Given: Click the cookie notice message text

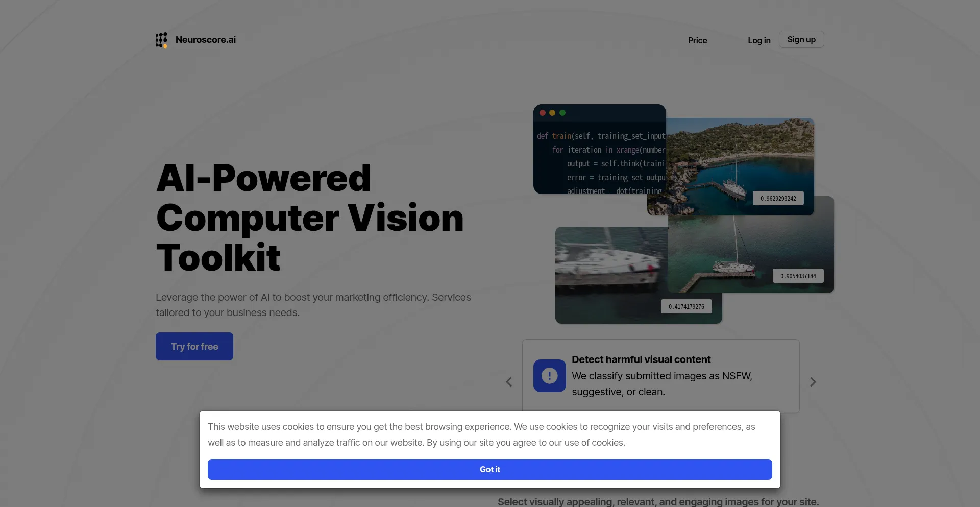Looking at the screenshot, I should pyautogui.click(x=481, y=434).
